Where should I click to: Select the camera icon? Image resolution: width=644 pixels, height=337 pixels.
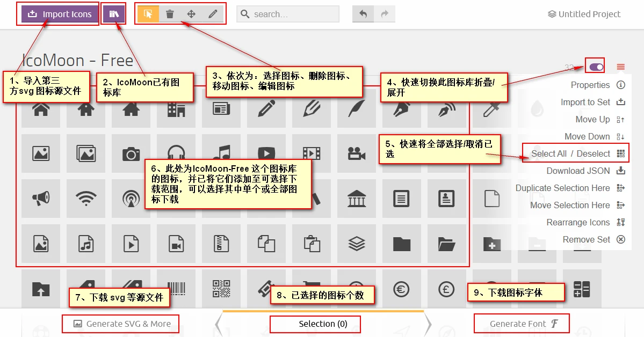131,153
